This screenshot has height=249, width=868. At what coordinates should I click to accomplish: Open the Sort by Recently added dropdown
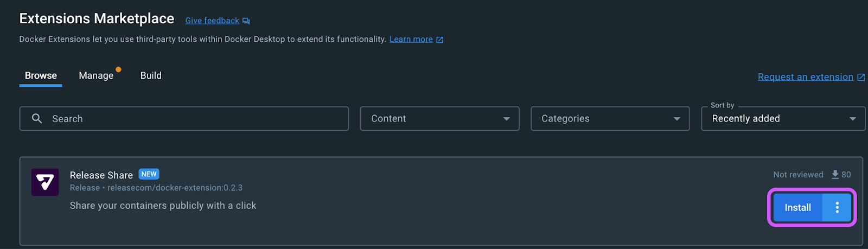(x=783, y=118)
